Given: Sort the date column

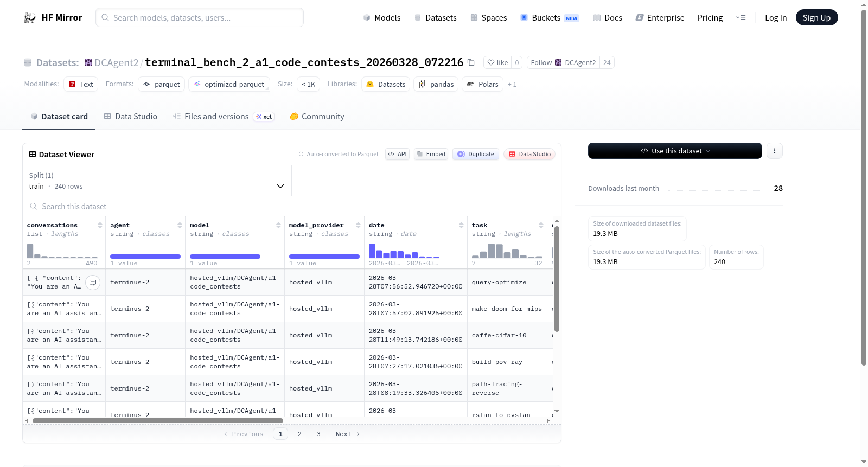Looking at the screenshot, I should click(461, 225).
